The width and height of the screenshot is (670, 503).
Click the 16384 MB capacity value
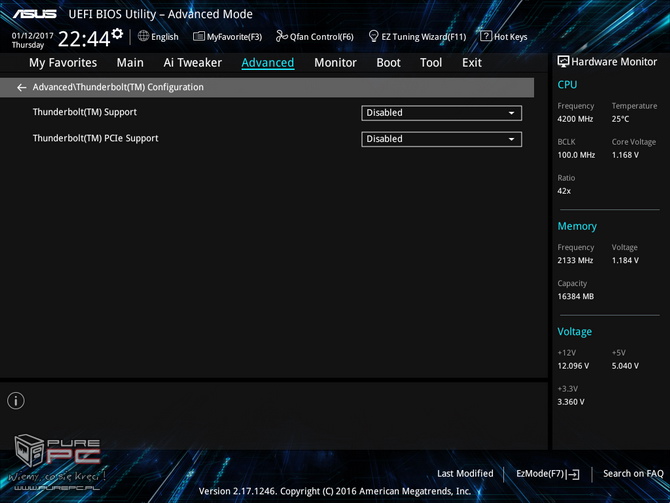point(576,296)
